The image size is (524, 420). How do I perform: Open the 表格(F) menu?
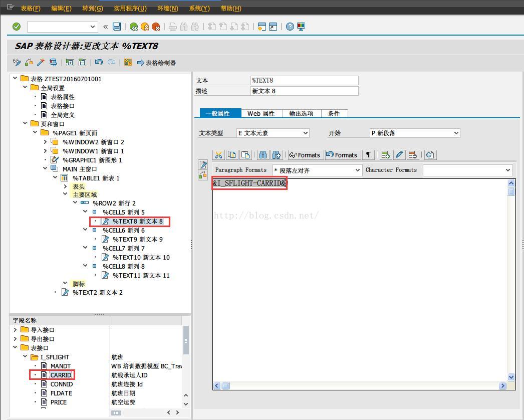point(31,9)
